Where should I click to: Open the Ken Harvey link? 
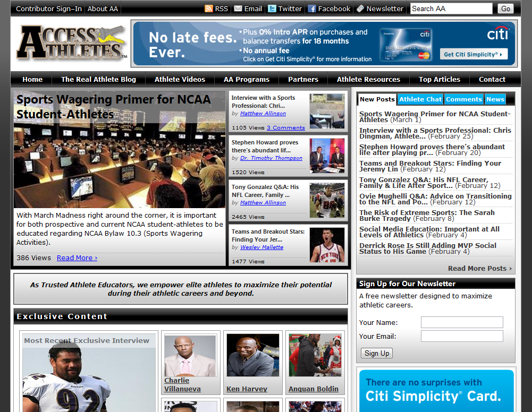247,389
